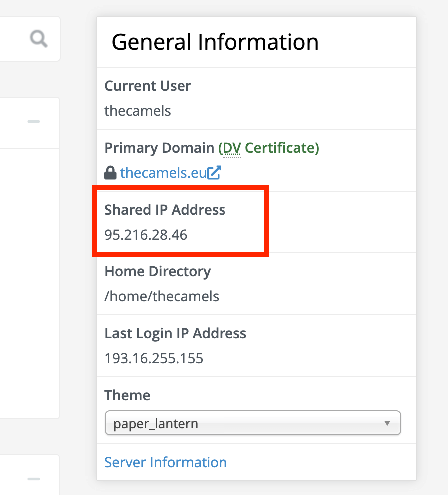
Task: Click the DV Certificate abbreviation
Action: click(232, 148)
